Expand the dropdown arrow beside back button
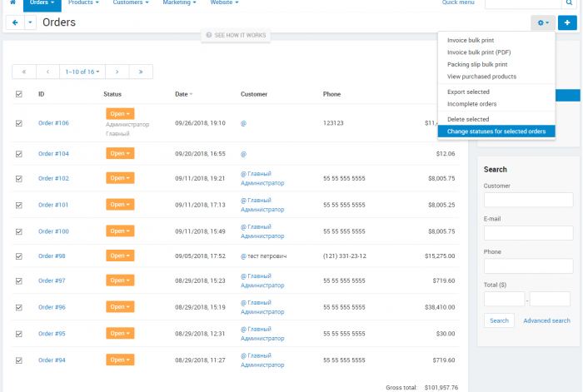 [30, 22]
